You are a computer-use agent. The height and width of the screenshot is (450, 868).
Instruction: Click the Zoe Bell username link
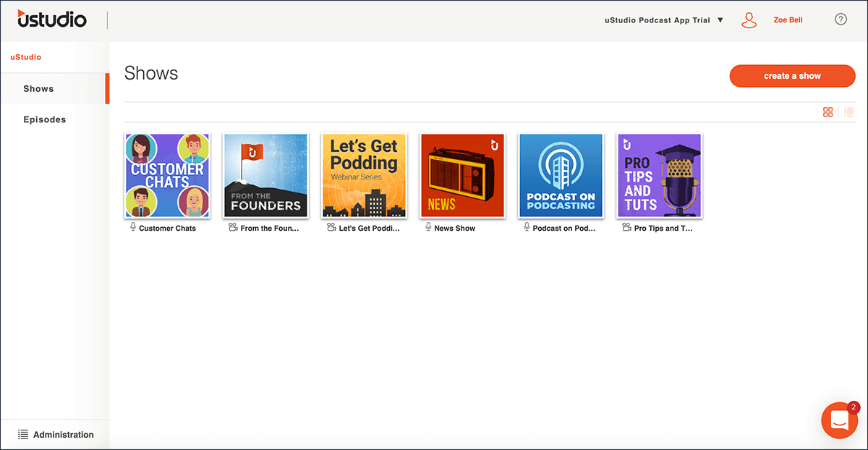tap(788, 20)
